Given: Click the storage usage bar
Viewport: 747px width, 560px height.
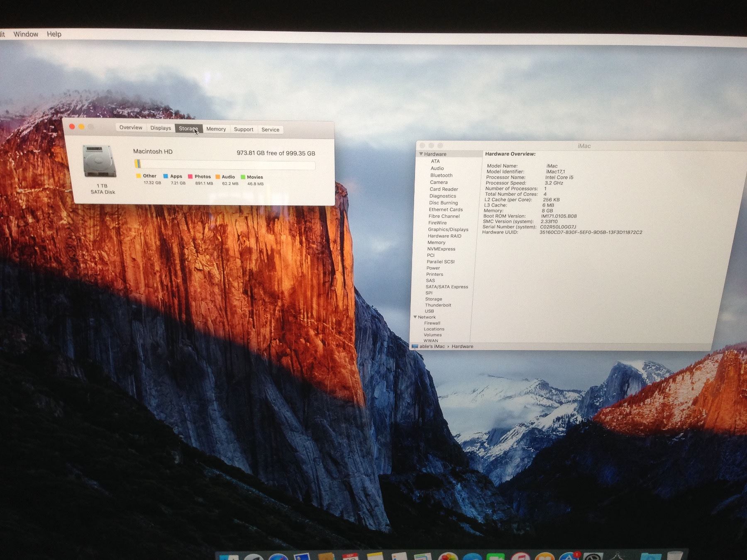Looking at the screenshot, I should point(225,165).
